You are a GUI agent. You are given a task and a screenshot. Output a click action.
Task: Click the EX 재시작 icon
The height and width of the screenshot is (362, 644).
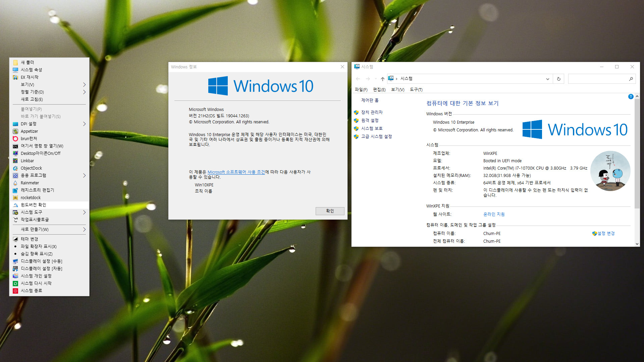[15, 77]
